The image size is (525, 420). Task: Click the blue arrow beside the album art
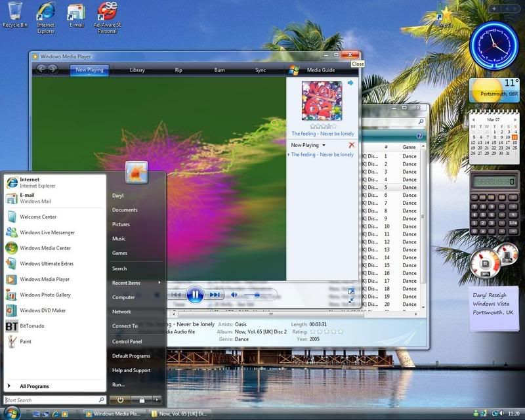coord(350,83)
